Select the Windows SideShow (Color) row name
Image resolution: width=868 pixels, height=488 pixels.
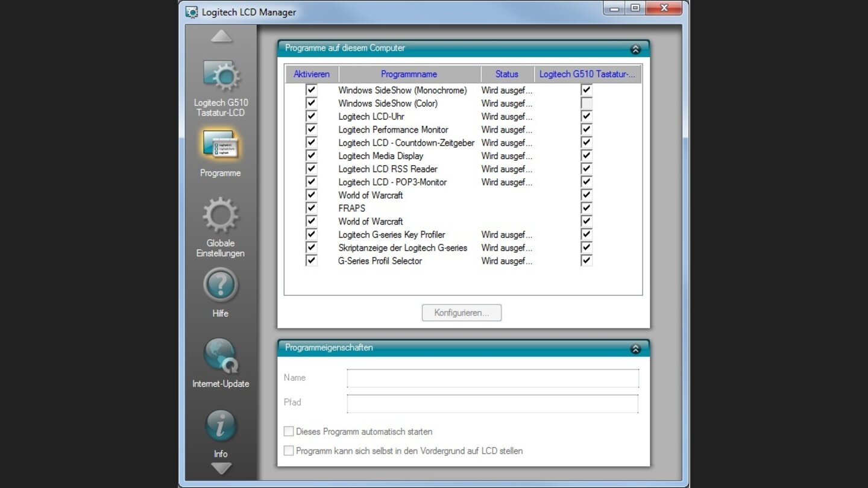tap(388, 104)
